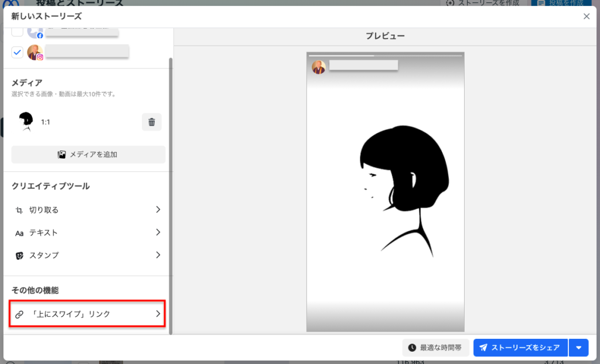Click the sticker icon beside スタンプ
Image resolution: width=600 pixels, height=364 pixels.
point(19,255)
